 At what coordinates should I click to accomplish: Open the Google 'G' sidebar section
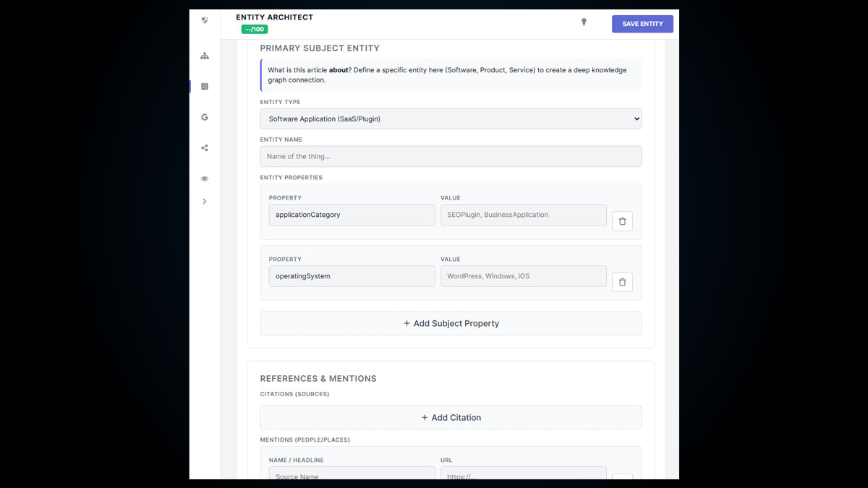pyautogui.click(x=205, y=117)
